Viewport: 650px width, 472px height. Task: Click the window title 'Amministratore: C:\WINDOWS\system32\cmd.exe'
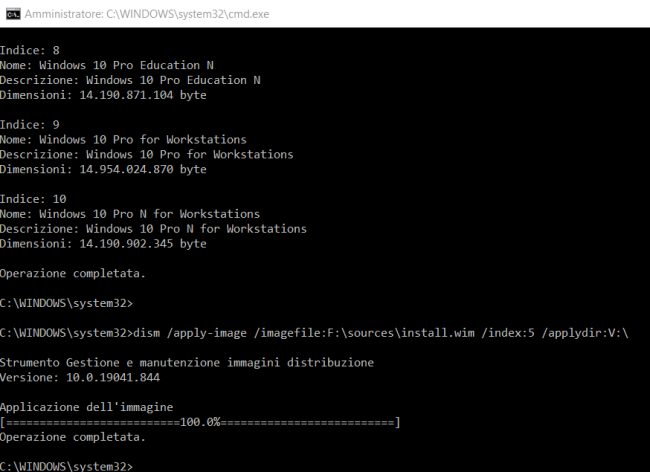(147, 14)
